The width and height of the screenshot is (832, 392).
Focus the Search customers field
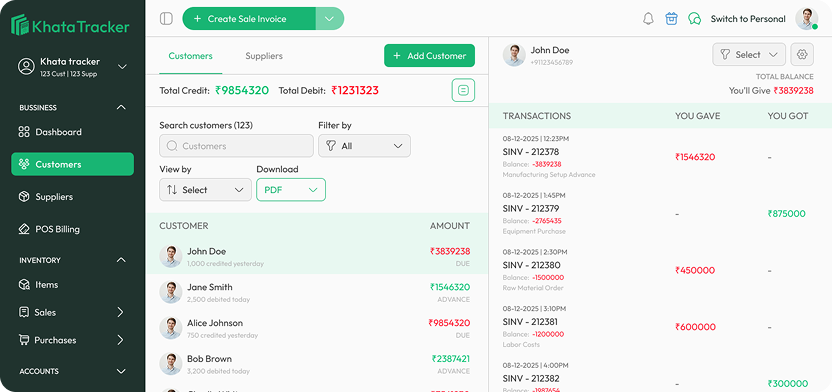236,146
